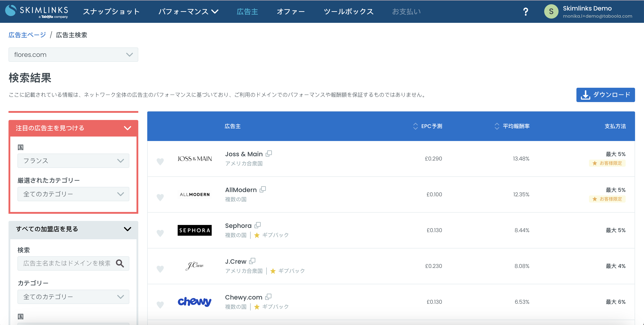
Task: Click 広告主 column header
Action: click(x=232, y=126)
